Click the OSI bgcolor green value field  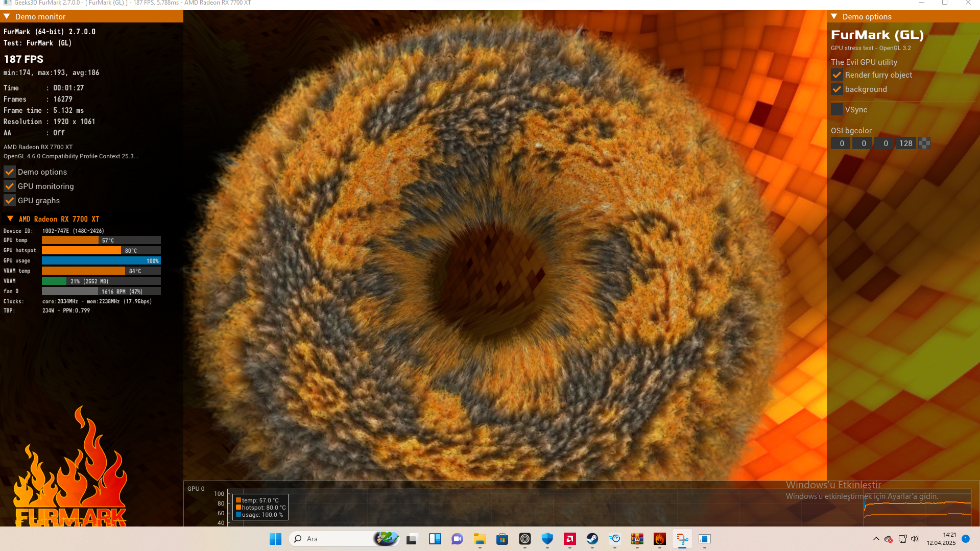(x=863, y=143)
